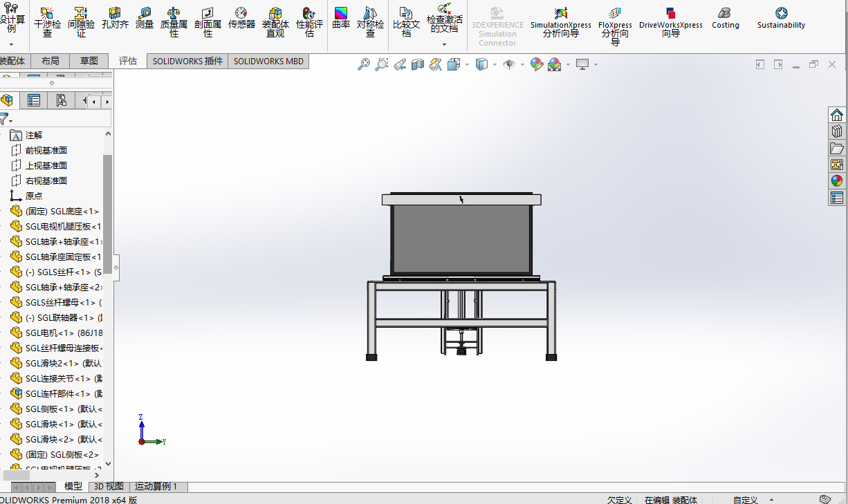Select SGL联轴器<1> coupling component
The width and height of the screenshot is (848, 504).
pyautogui.click(x=57, y=318)
